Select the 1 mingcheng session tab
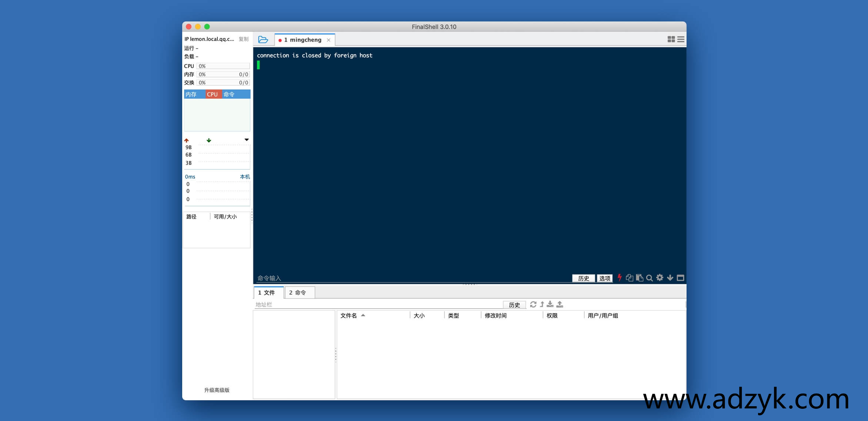This screenshot has width=868, height=421. (304, 40)
